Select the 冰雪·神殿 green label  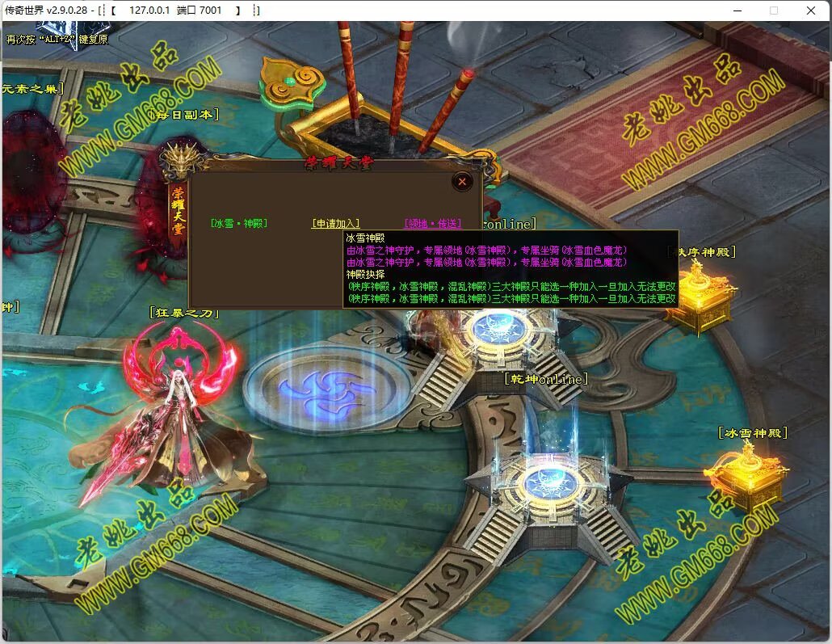(238, 224)
